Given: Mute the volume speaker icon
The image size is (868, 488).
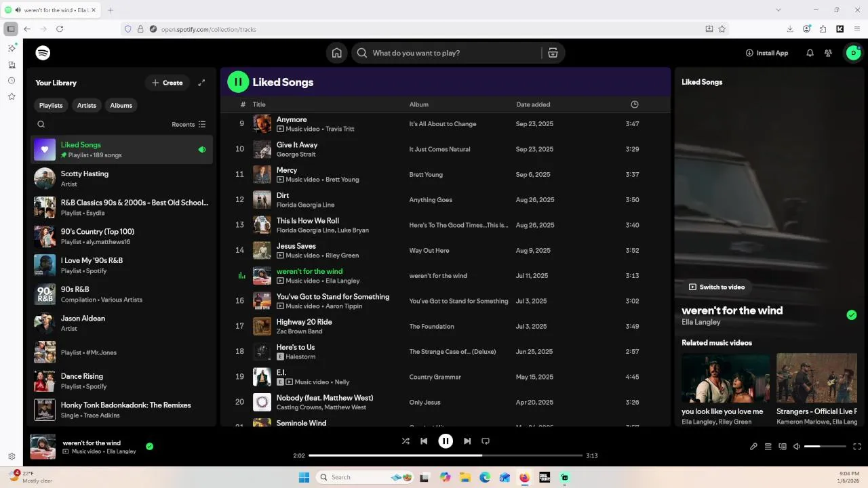Looking at the screenshot, I should pos(797,447).
